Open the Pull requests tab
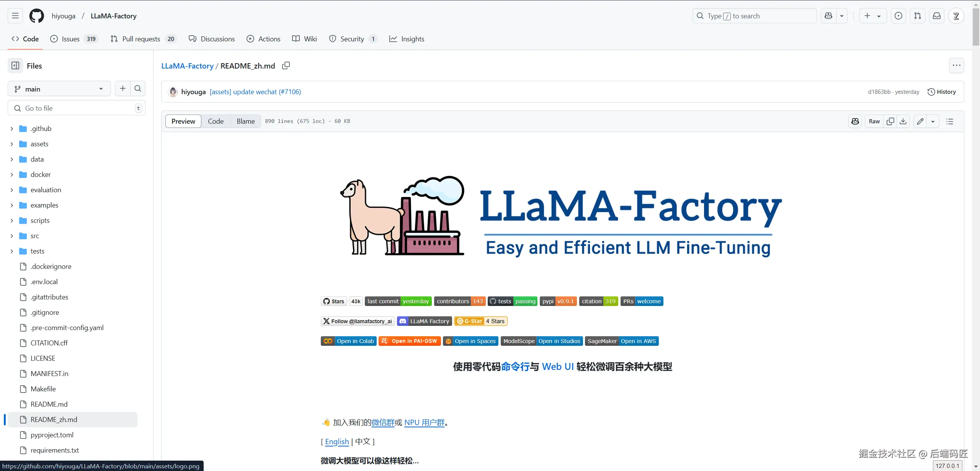This screenshot has height=471, width=980. (141, 39)
